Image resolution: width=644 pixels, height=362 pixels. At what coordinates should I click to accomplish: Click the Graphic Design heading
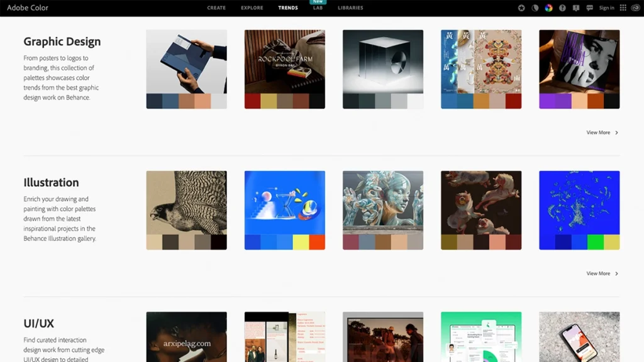(62, 41)
